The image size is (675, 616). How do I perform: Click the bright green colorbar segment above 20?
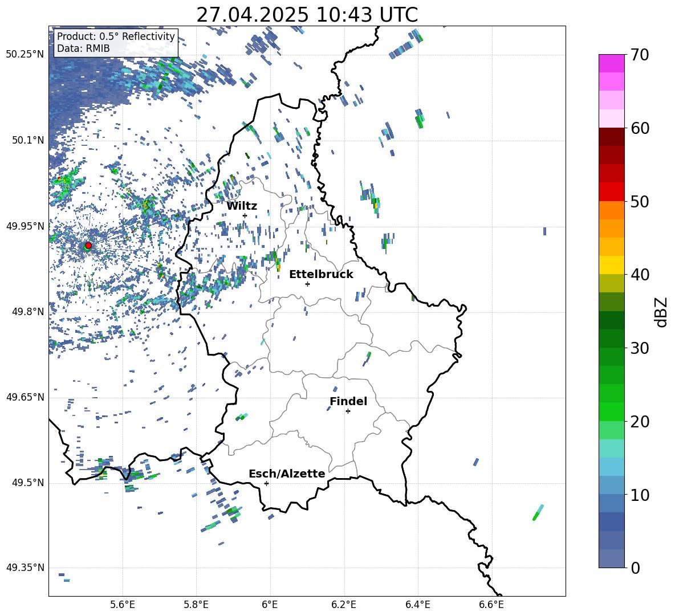612,411
